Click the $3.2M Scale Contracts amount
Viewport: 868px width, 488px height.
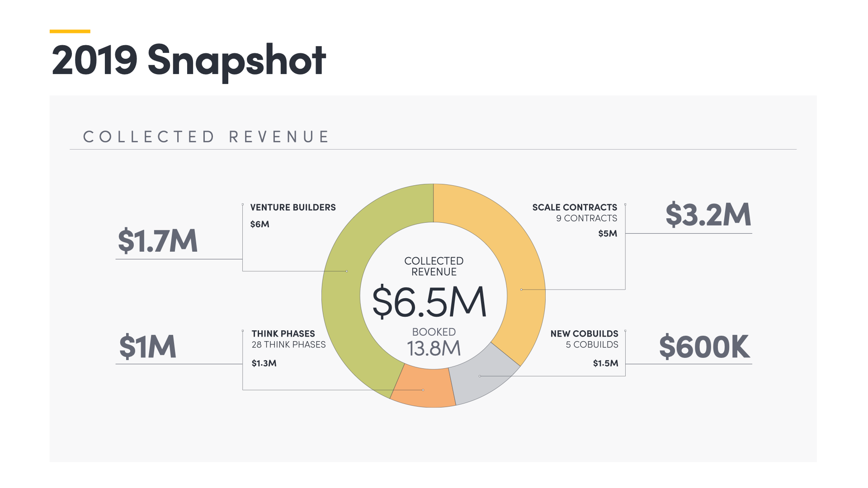(x=708, y=215)
